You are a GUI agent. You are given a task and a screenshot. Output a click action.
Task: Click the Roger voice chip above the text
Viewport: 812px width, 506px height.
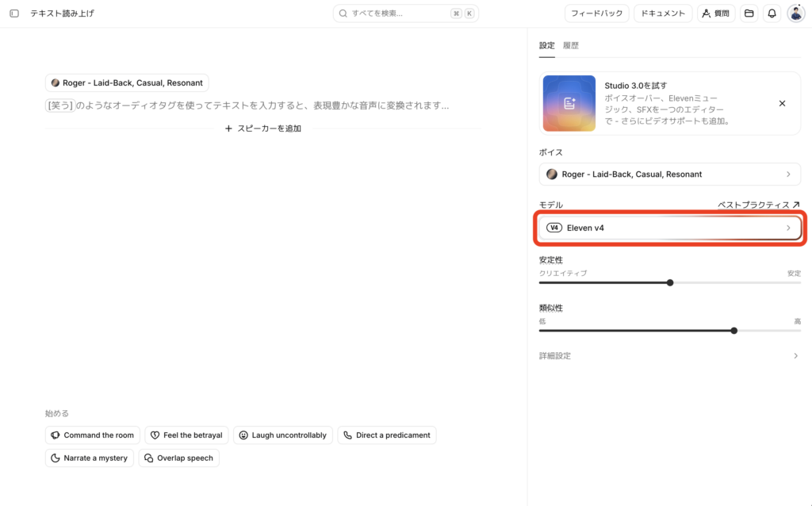pos(127,82)
